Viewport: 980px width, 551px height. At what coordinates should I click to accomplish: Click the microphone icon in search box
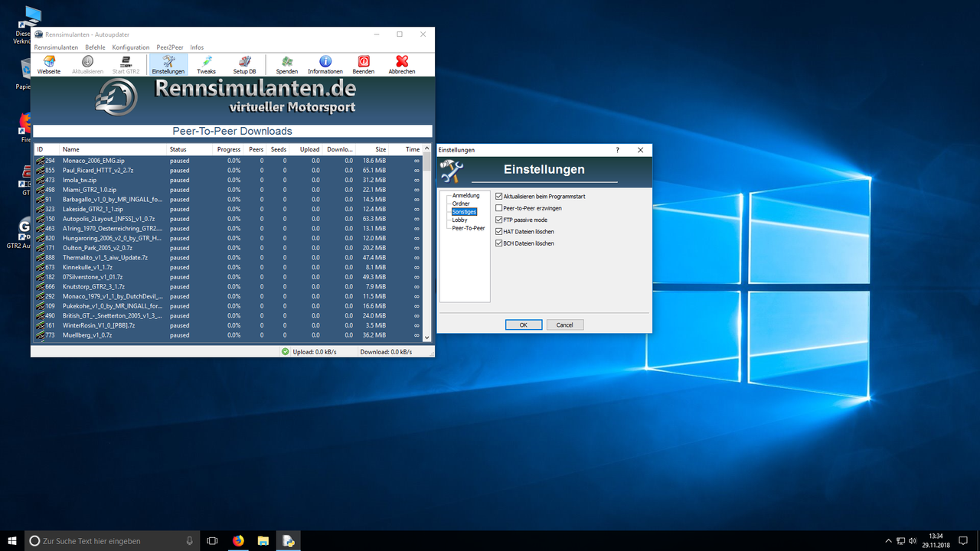(x=190, y=540)
